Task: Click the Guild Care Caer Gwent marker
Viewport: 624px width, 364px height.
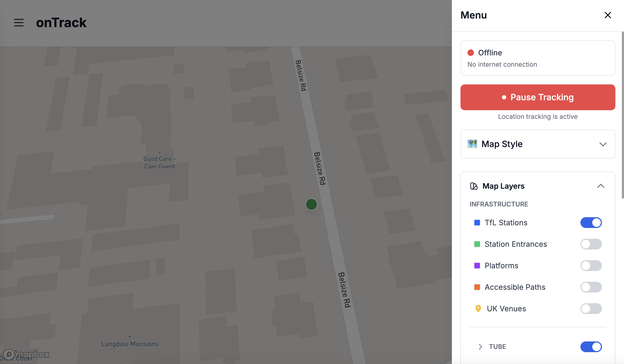Action: click(x=159, y=152)
